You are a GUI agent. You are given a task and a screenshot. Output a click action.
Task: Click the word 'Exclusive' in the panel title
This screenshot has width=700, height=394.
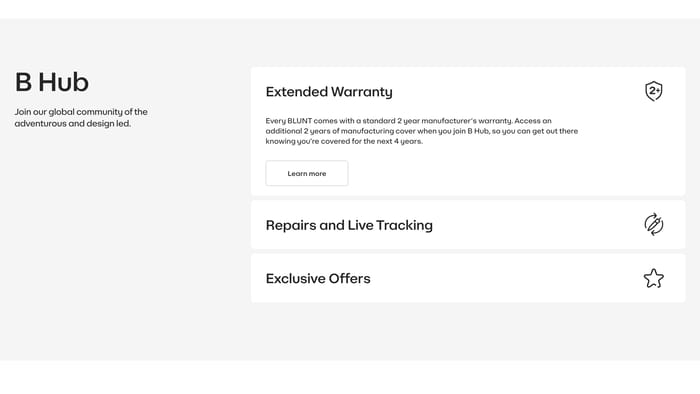[296, 278]
